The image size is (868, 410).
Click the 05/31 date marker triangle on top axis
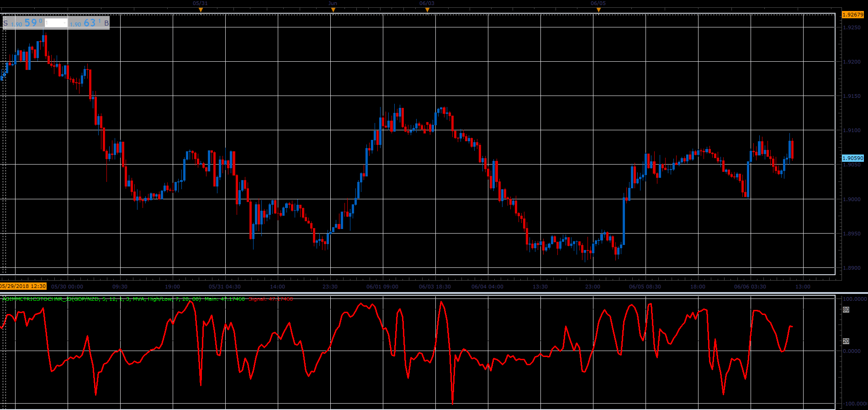point(201,10)
